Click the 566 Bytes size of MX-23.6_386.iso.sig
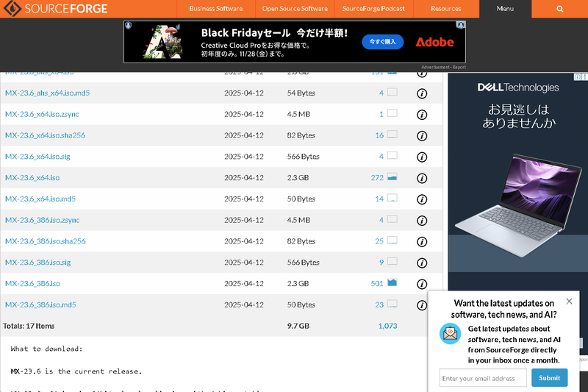This screenshot has width=588, height=392. [x=303, y=263]
